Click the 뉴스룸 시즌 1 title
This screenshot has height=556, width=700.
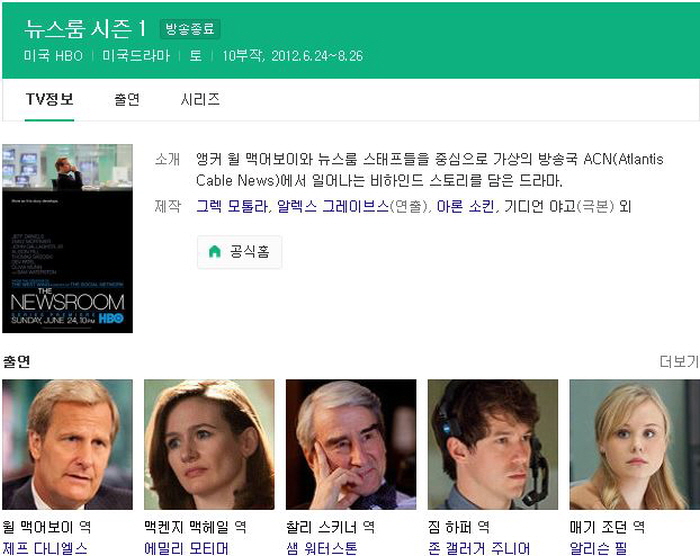click(x=86, y=28)
